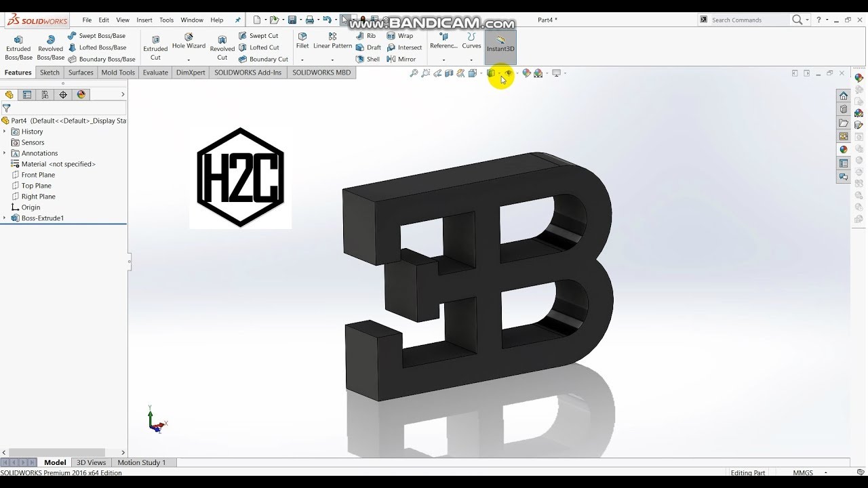The width and height of the screenshot is (868, 488).
Task: Click the Save icon in toolbar
Action: click(292, 20)
